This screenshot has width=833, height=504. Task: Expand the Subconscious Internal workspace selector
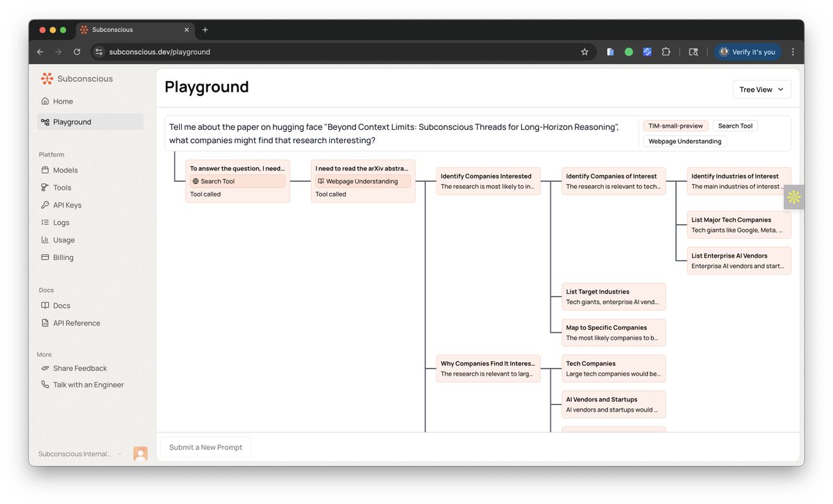click(80, 454)
